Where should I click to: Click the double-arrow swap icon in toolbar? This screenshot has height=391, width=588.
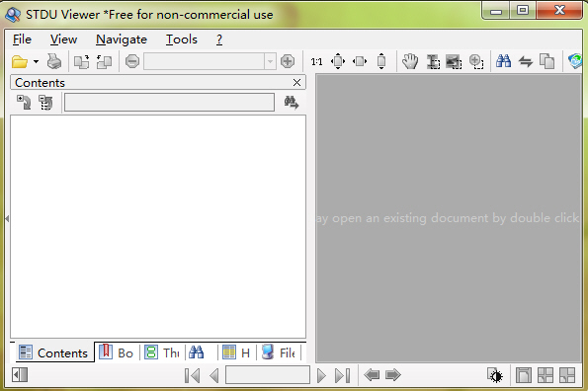click(526, 61)
